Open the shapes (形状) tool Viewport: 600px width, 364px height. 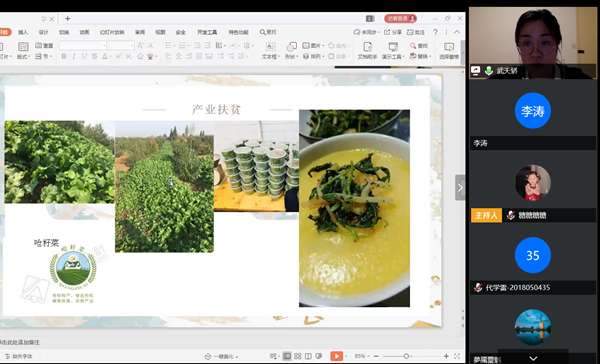pos(291,51)
